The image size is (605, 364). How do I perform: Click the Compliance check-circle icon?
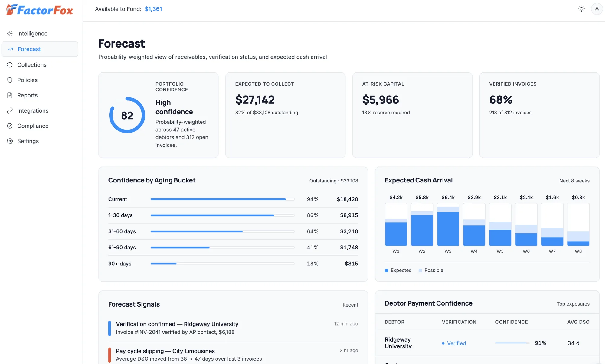pos(10,126)
